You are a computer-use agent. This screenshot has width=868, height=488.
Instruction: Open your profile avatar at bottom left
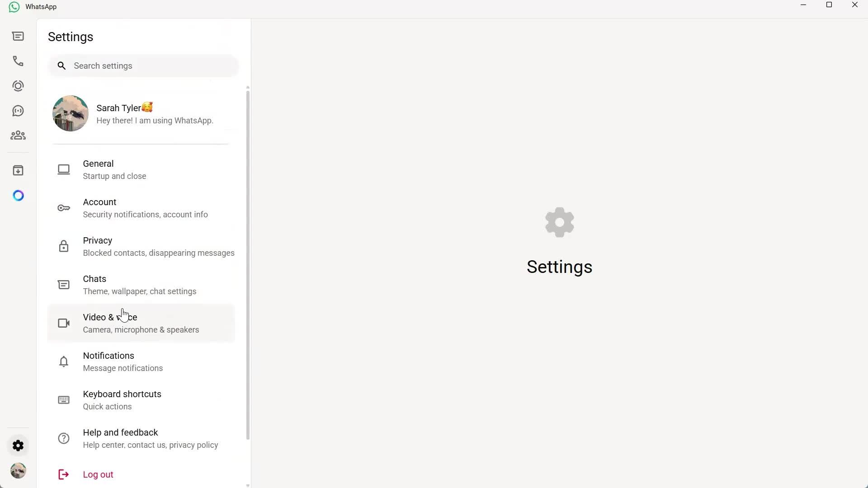point(18,470)
